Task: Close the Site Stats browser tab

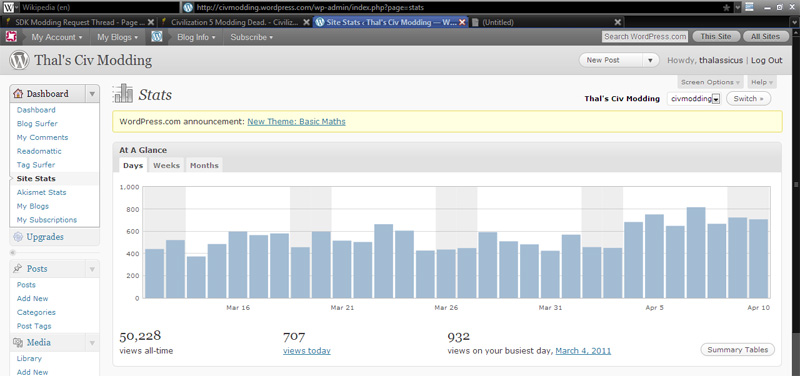Action: (x=462, y=22)
